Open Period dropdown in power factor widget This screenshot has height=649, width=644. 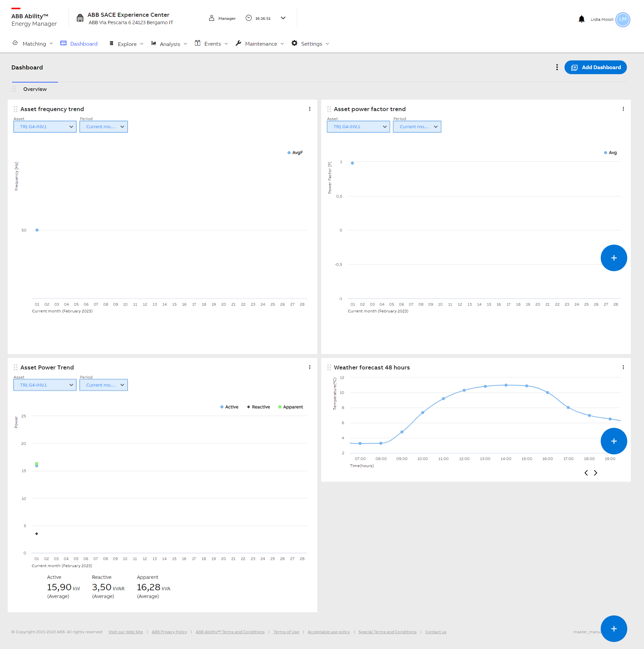click(x=417, y=127)
